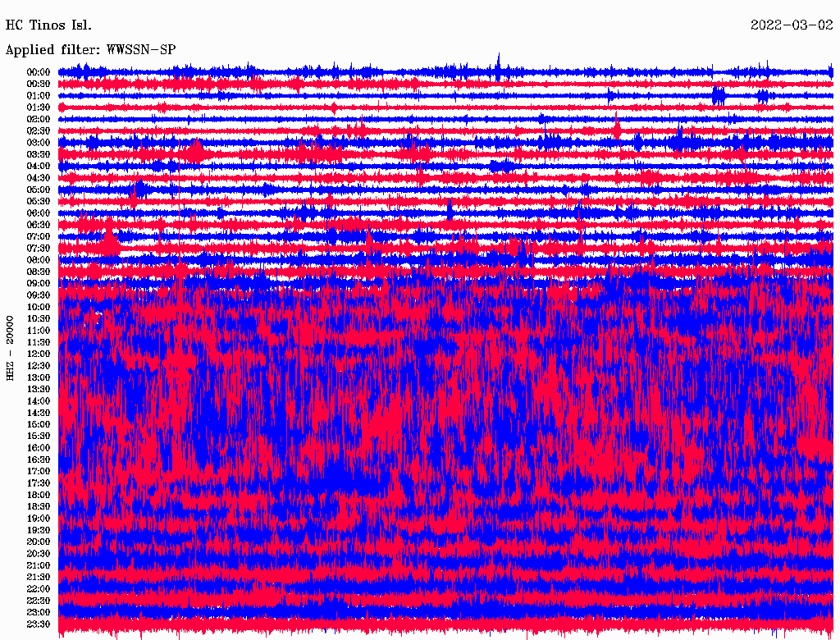Image resolution: width=840 pixels, height=640 pixels.
Task: Select the 02:00 time label
Action: point(39,119)
